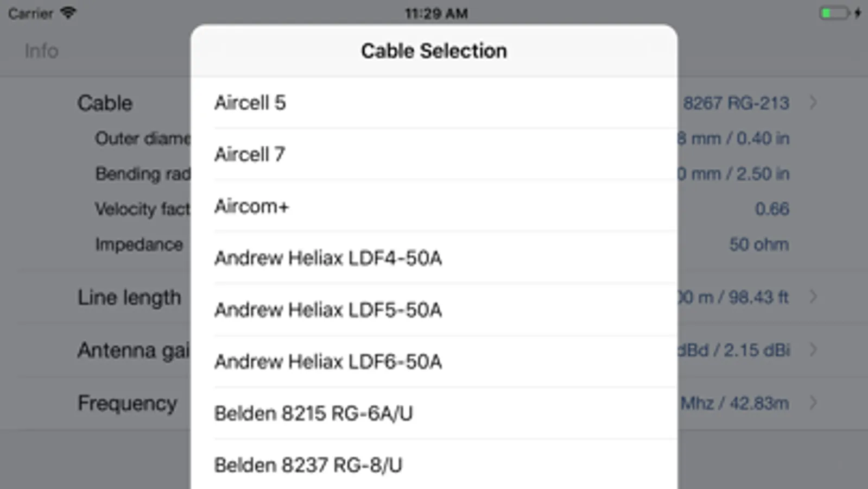The width and height of the screenshot is (868, 489).
Task: Tap the Wi-Fi status icon
Action: coord(68,13)
